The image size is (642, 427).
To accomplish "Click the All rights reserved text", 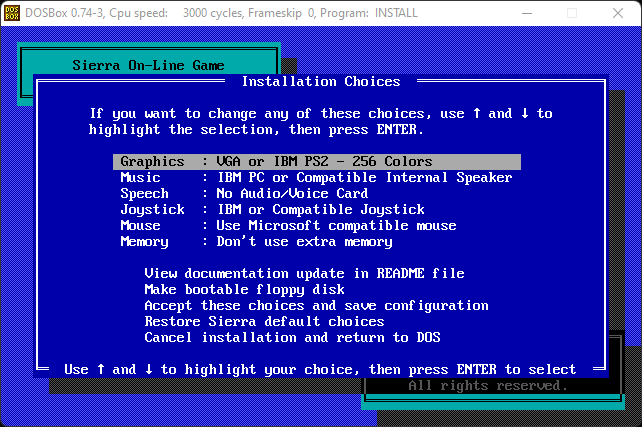I will (488, 386).
